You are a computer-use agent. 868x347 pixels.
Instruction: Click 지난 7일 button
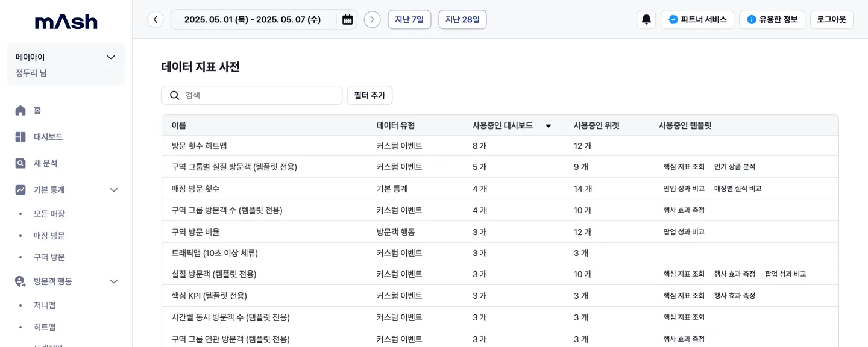point(409,19)
